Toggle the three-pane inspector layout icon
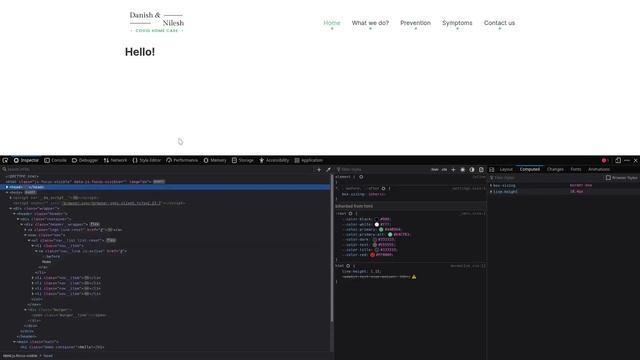Viewport: 640px width, 360px height. pyautogui.click(x=491, y=169)
